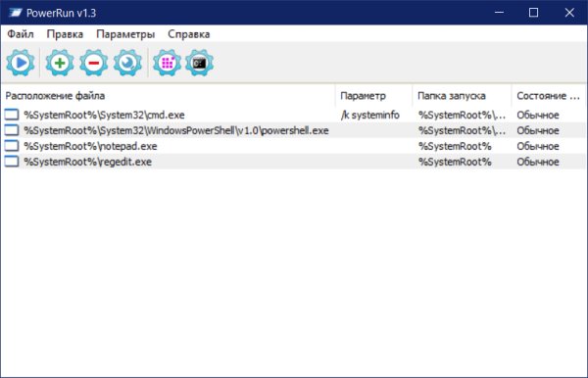Tick the checkbox for the powershell.exe row
The image size is (588, 378).
coord(12,130)
